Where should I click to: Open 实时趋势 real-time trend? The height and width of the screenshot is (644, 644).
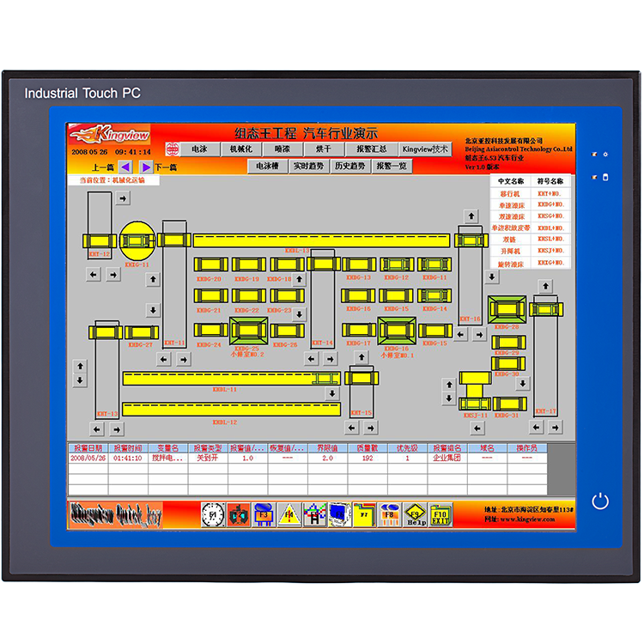pos(307,166)
